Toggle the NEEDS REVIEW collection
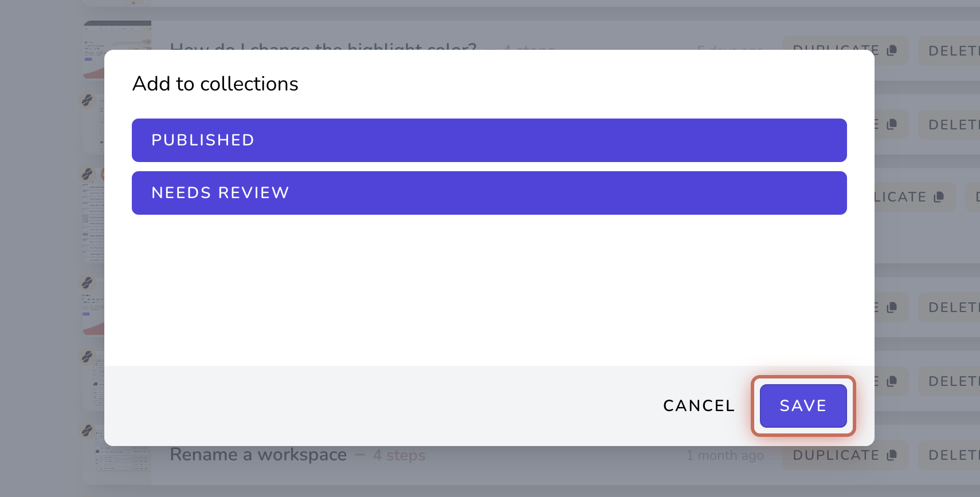This screenshot has width=980, height=497. tap(489, 193)
